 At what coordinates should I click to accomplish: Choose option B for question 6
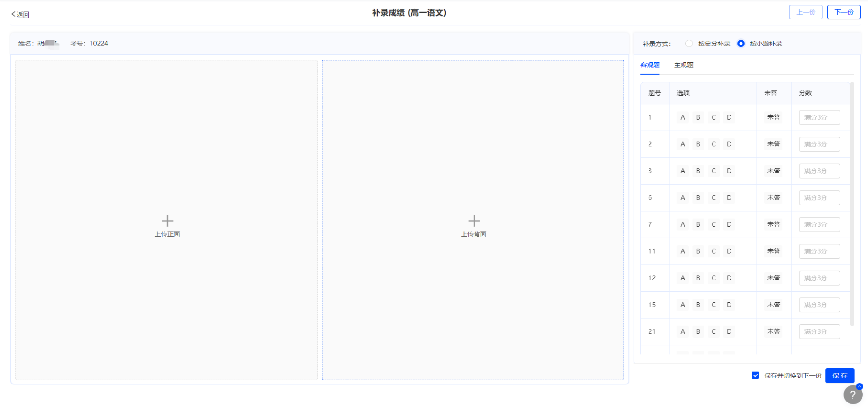click(698, 197)
